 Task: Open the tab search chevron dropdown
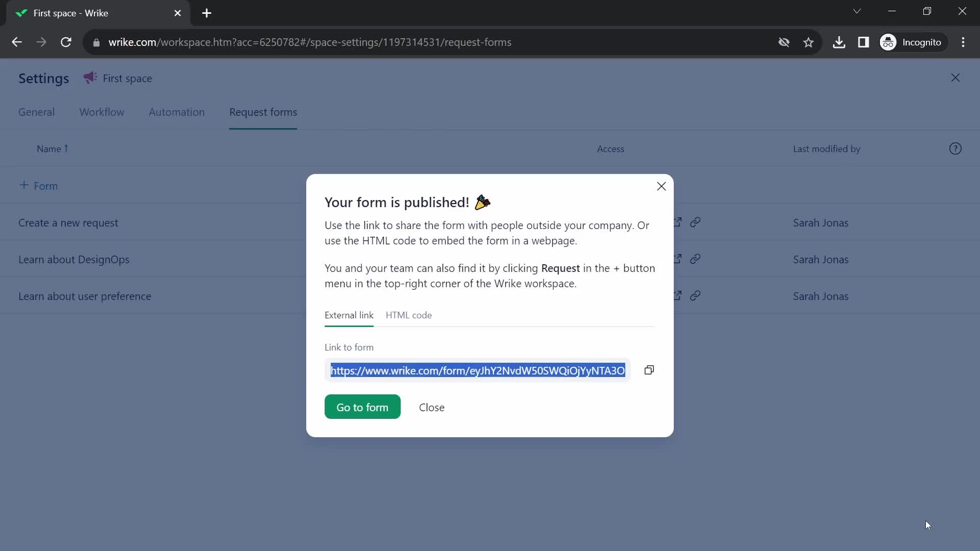coord(857,11)
